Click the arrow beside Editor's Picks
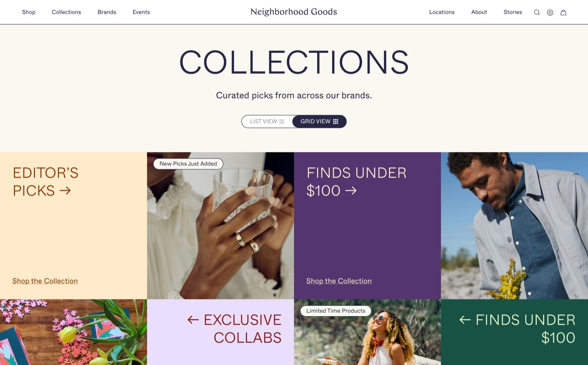This screenshot has width=588, height=365. (65, 191)
